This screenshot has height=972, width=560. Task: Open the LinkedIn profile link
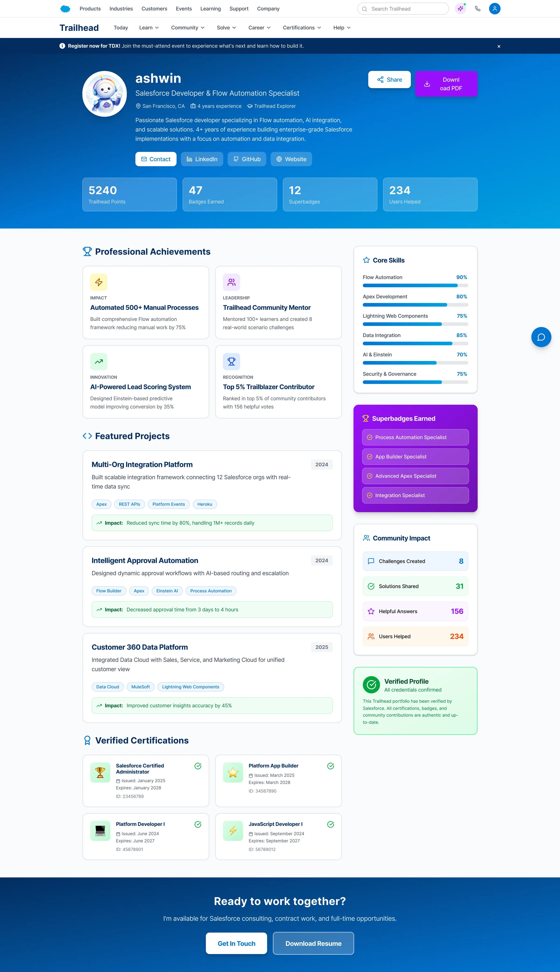202,159
